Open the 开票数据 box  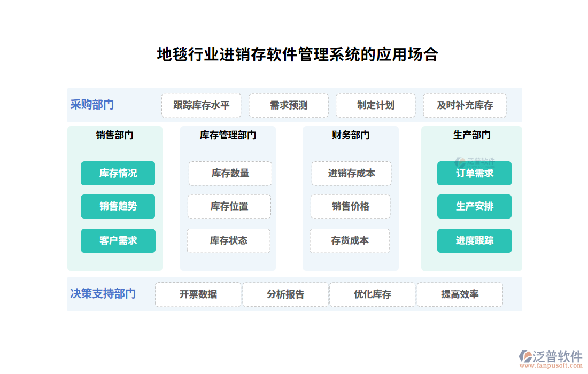198,294
